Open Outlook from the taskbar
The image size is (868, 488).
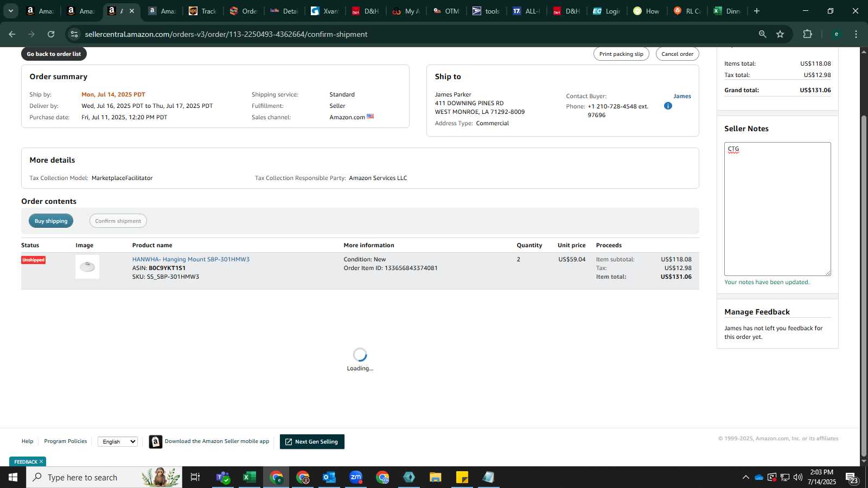coord(329,477)
